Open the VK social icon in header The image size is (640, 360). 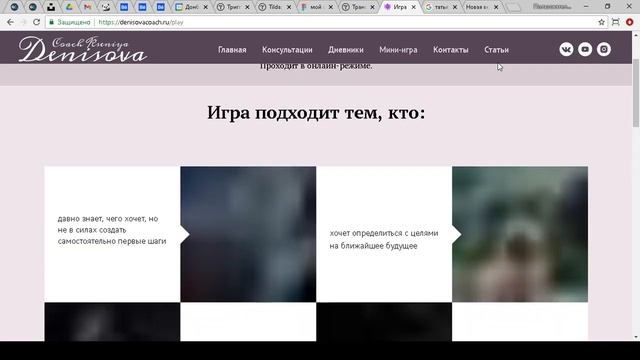[566, 49]
